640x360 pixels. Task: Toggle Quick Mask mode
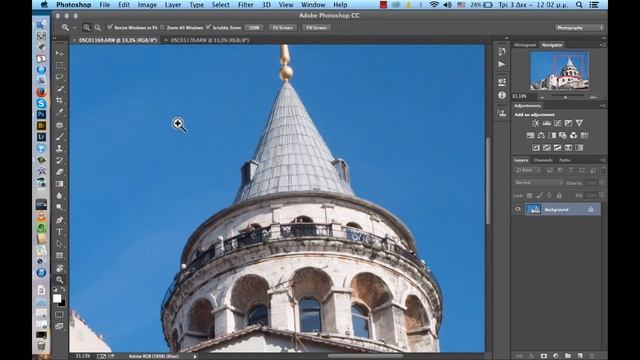coord(60,315)
